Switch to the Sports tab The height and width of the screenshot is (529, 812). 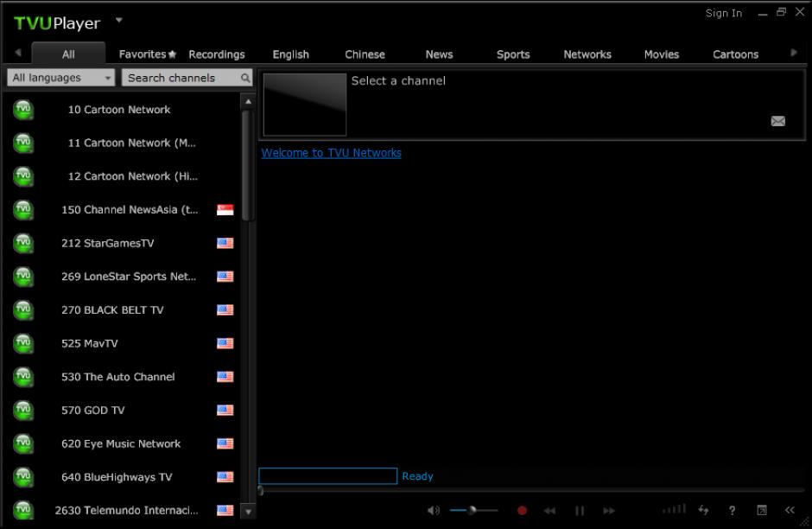[x=513, y=54]
